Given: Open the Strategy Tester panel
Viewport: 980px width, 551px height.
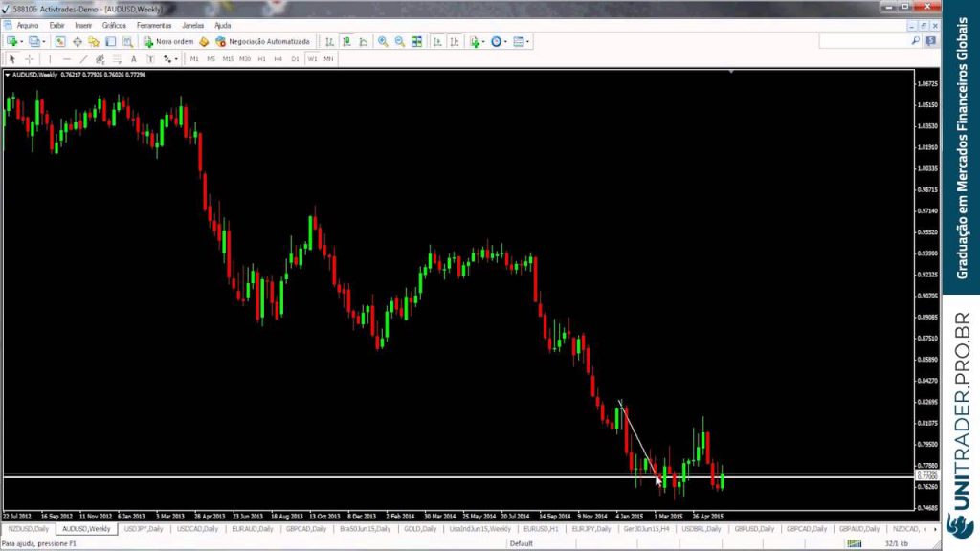Looking at the screenshot, I should point(127,42).
